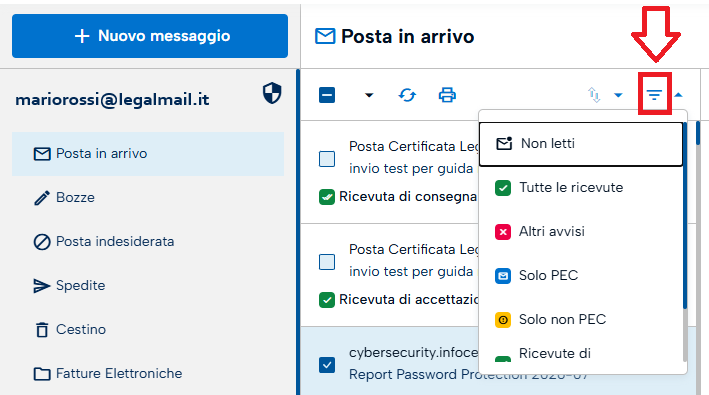Open the Bozze folder
The image size is (709, 395).
[148, 198]
